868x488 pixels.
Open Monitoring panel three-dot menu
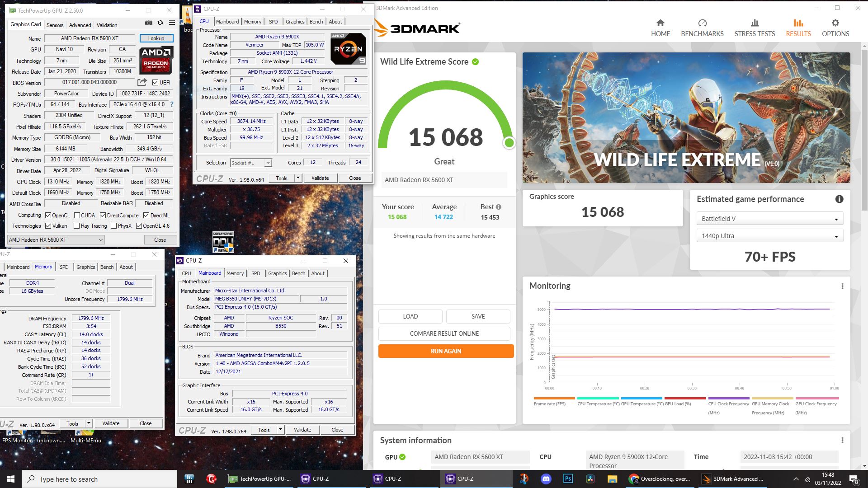[842, 286]
